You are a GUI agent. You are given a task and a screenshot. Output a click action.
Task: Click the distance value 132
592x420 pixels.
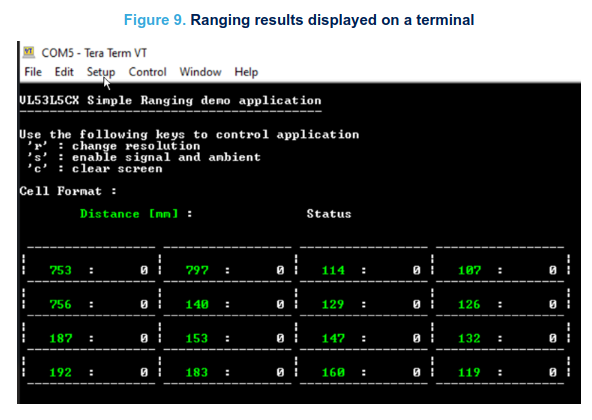pyautogui.click(x=469, y=338)
